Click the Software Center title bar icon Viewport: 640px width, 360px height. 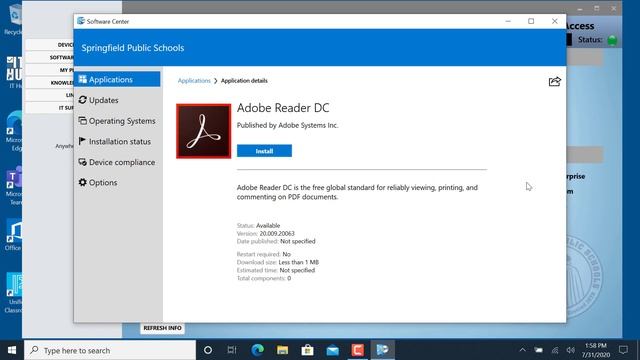[81, 21]
